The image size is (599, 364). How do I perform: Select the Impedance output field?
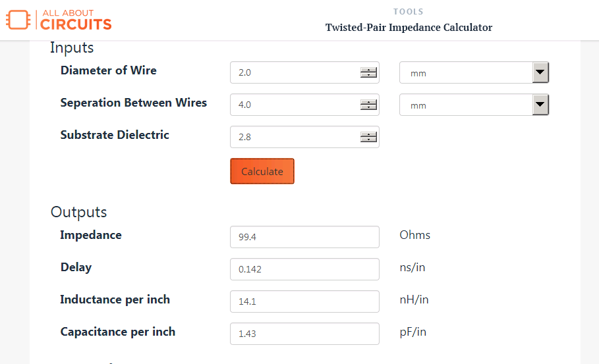point(304,237)
